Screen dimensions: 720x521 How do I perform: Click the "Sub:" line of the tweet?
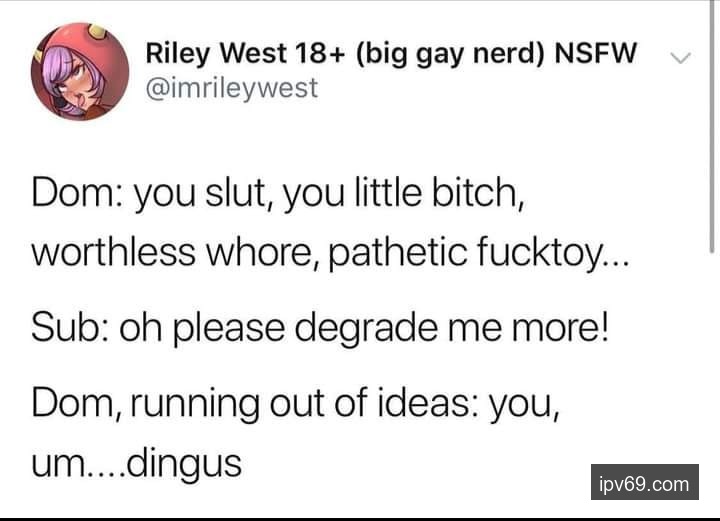321,328
